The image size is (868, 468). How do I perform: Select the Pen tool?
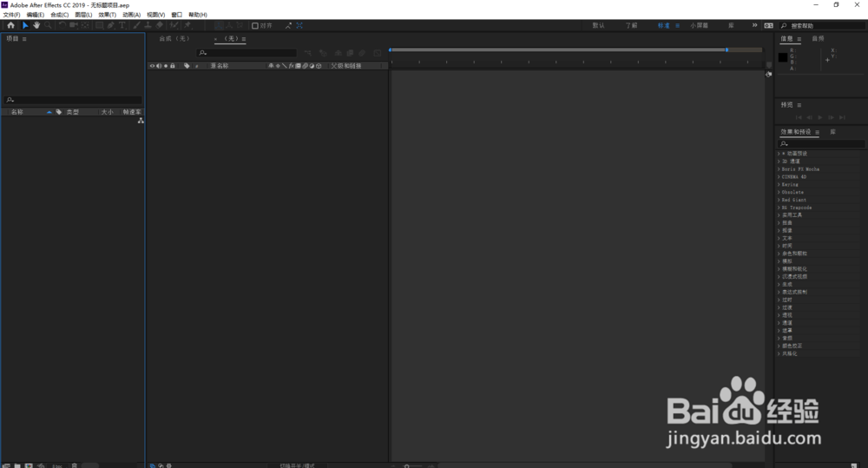pos(111,25)
